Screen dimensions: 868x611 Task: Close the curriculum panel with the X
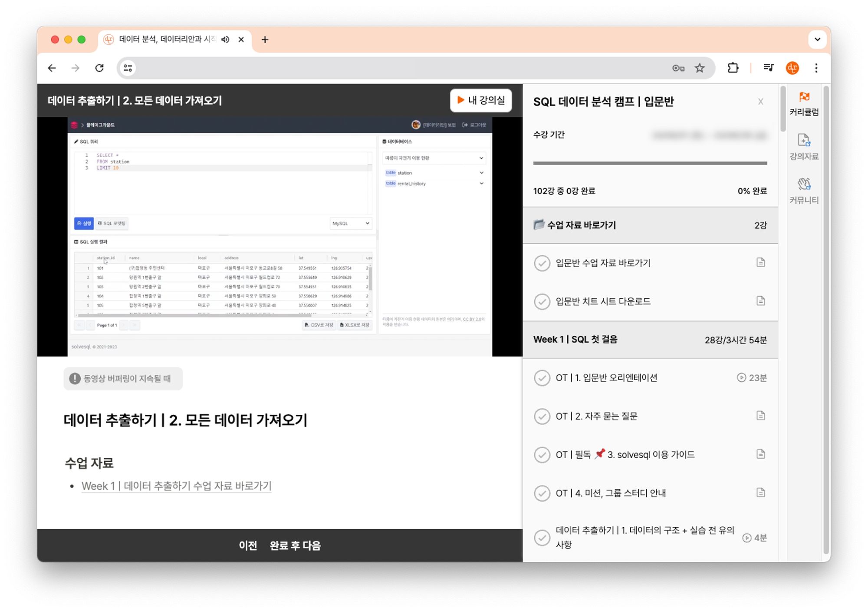click(761, 102)
